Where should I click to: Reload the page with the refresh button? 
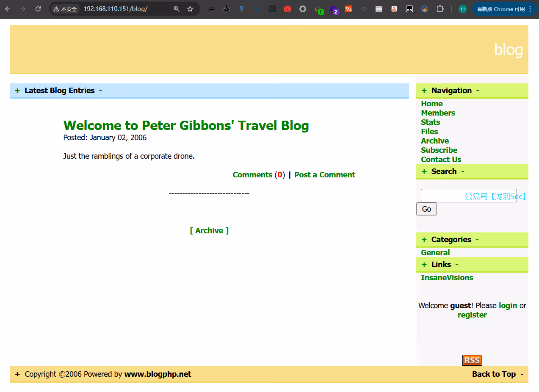coord(38,9)
